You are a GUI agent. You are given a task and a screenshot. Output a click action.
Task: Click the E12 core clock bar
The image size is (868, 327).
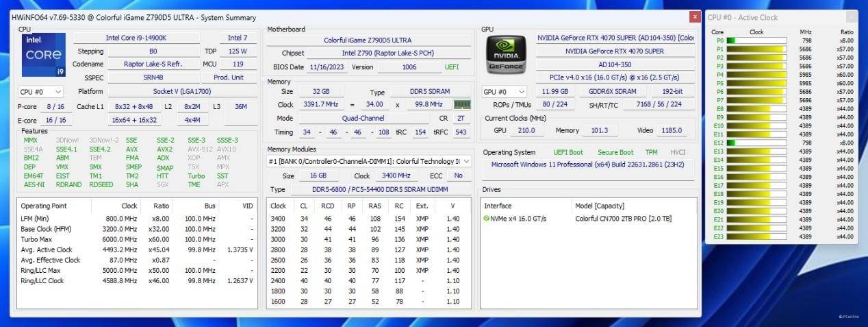[756, 143]
